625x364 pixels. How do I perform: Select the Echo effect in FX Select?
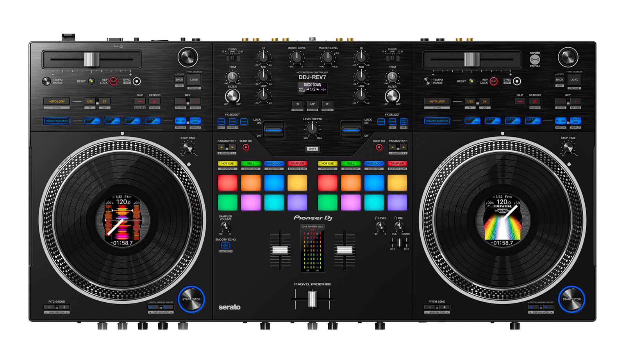pos(221,122)
